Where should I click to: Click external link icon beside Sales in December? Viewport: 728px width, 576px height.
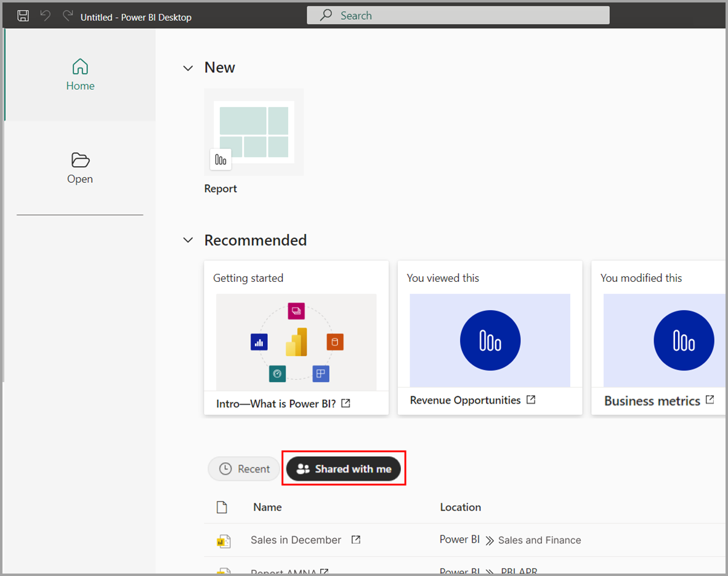(x=355, y=540)
